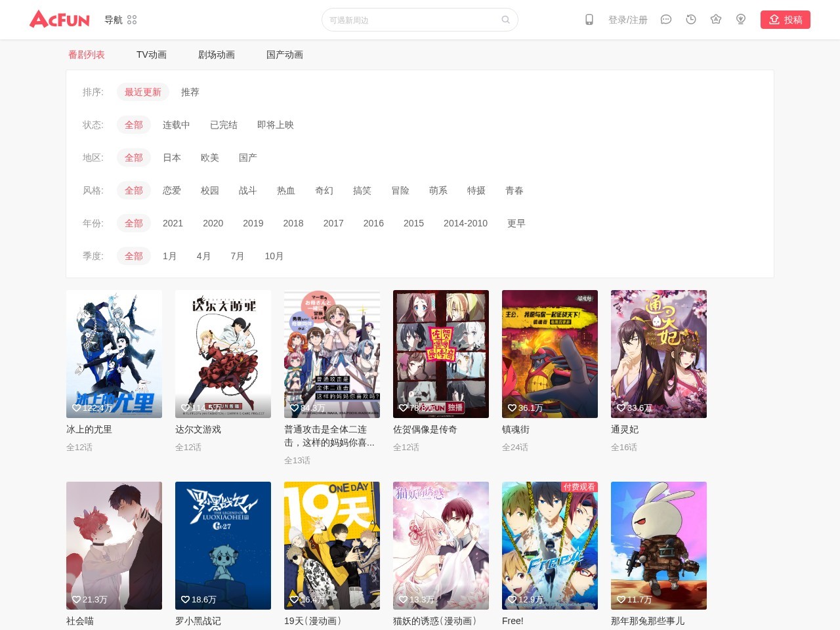Image resolution: width=840 pixels, height=630 pixels.
Task: Open the 罗小黑战记 poster thumbnail
Action: (x=222, y=545)
